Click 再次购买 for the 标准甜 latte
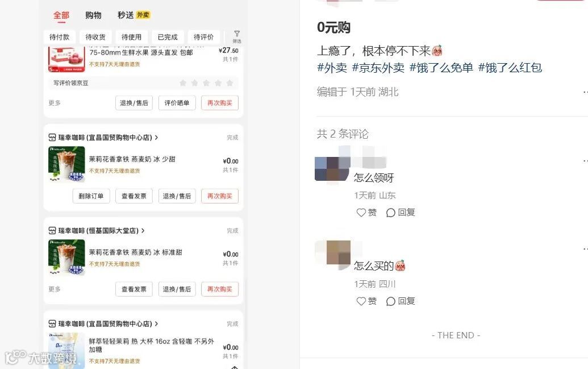The image size is (588, 369). coord(220,289)
